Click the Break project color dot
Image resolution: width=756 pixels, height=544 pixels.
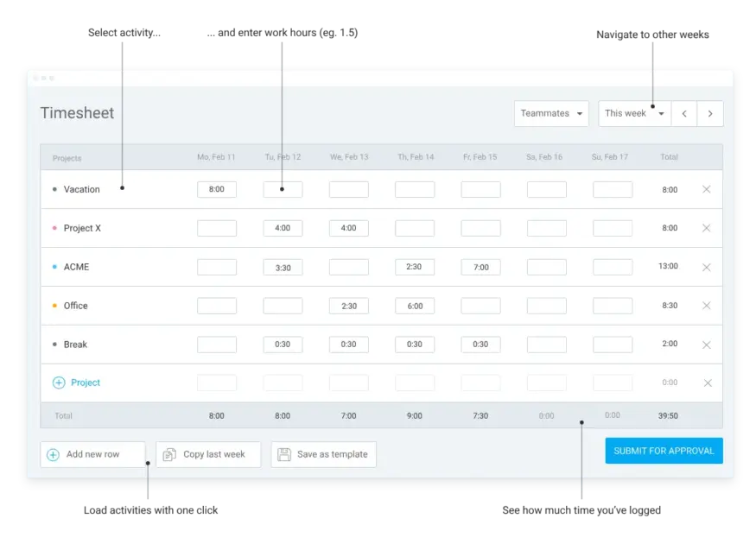coord(54,344)
